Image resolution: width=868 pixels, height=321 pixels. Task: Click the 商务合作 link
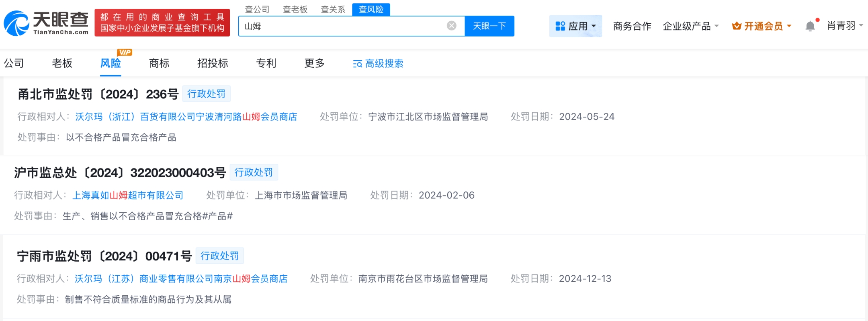pyautogui.click(x=632, y=26)
